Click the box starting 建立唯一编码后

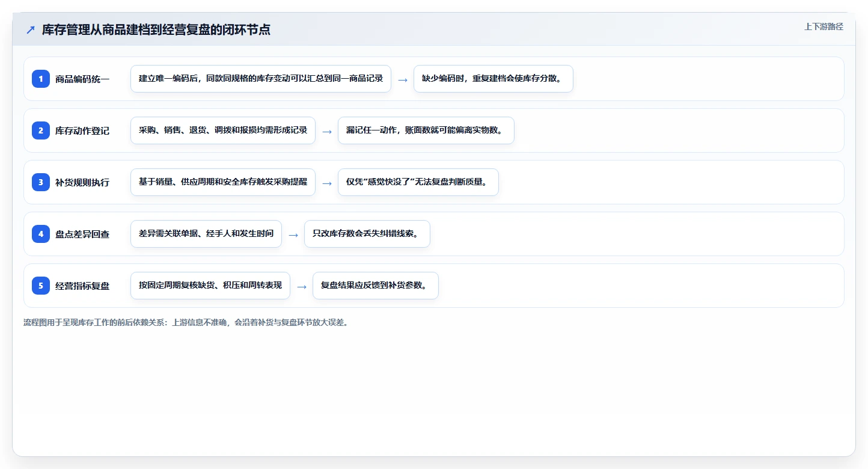pyautogui.click(x=261, y=79)
